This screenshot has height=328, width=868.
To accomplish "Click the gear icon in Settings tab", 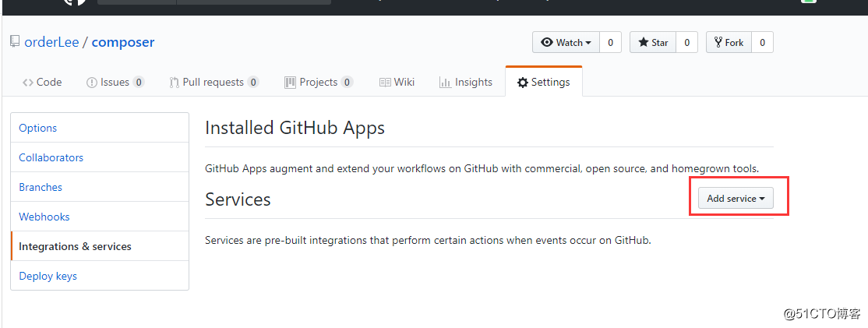I will [523, 83].
